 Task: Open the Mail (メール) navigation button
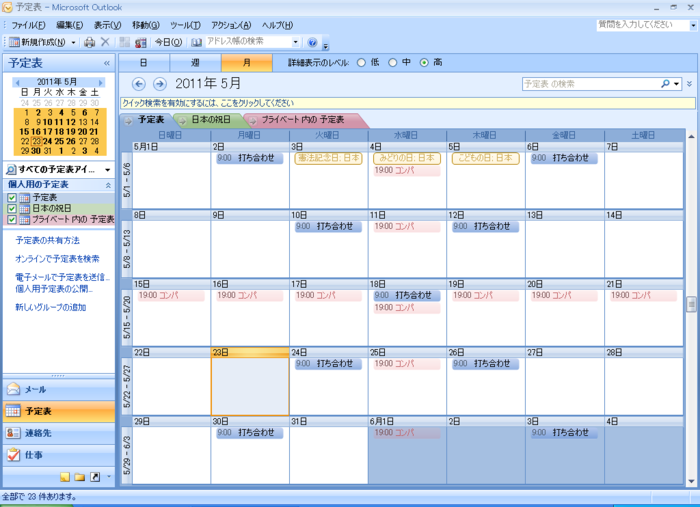coord(59,390)
